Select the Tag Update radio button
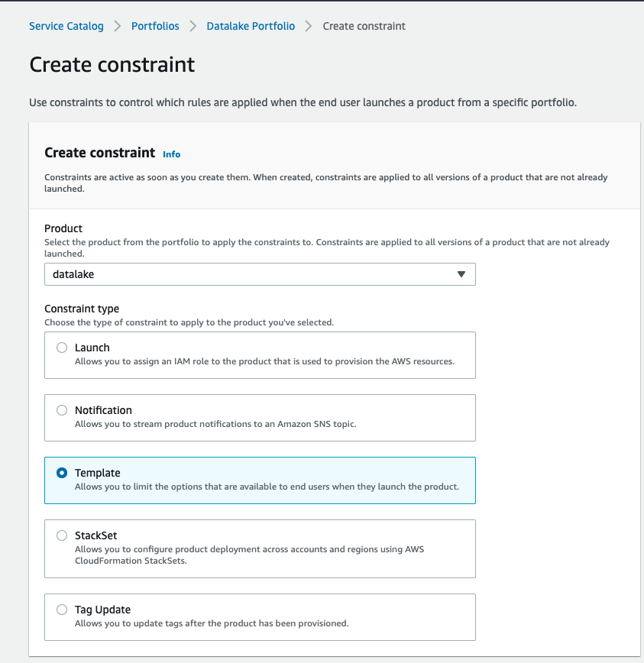 pyautogui.click(x=62, y=610)
